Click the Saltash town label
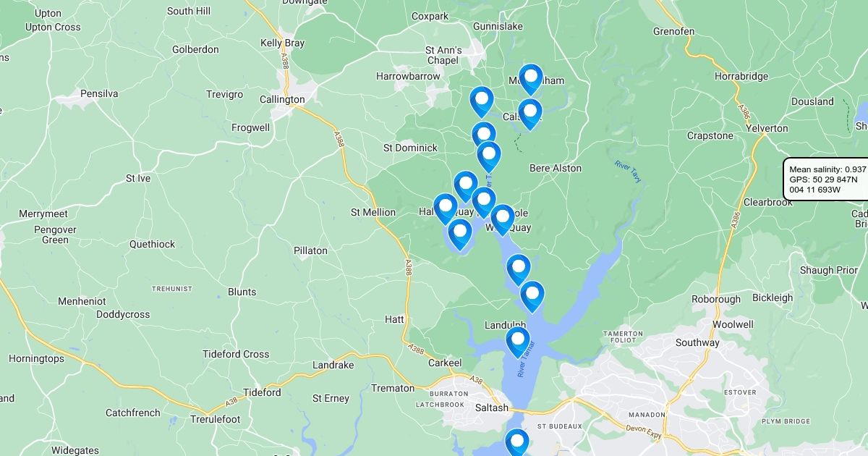Viewport: 868px width, 456px height. click(492, 408)
